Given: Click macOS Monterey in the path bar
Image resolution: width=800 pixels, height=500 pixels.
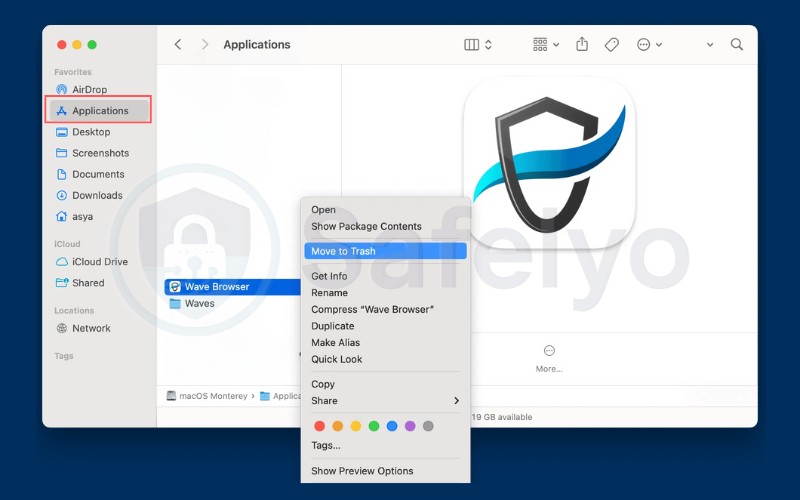Looking at the screenshot, I should coord(207,396).
